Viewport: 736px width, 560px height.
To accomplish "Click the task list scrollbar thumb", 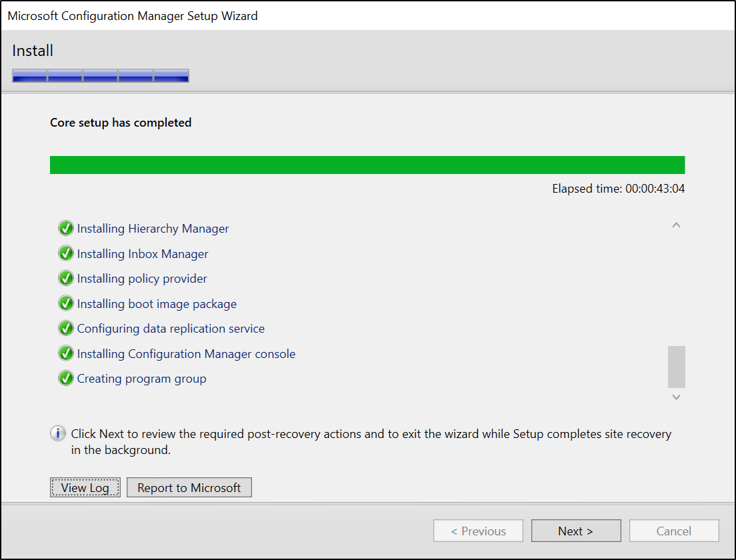I will coord(677,367).
